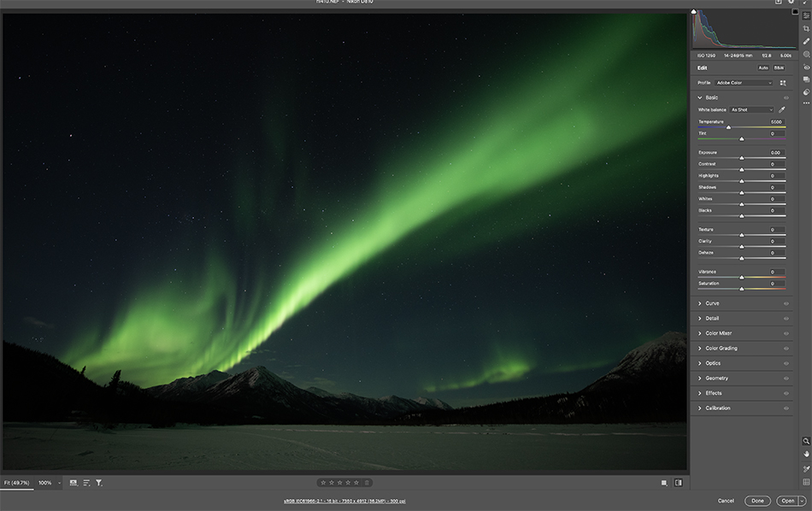
Task: Click the Exposure slider handle
Action: coord(742,158)
